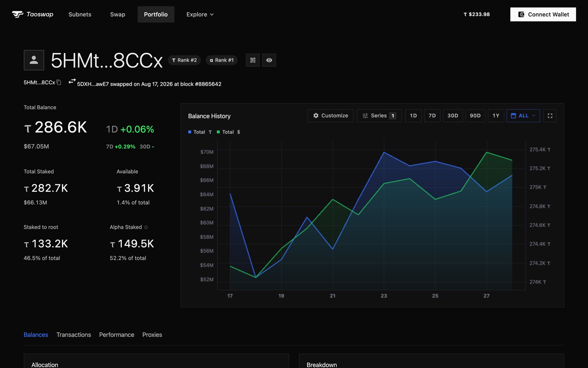Select the 7D time range
This screenshot has width=588, height=368.
click(x=432, y=116)
